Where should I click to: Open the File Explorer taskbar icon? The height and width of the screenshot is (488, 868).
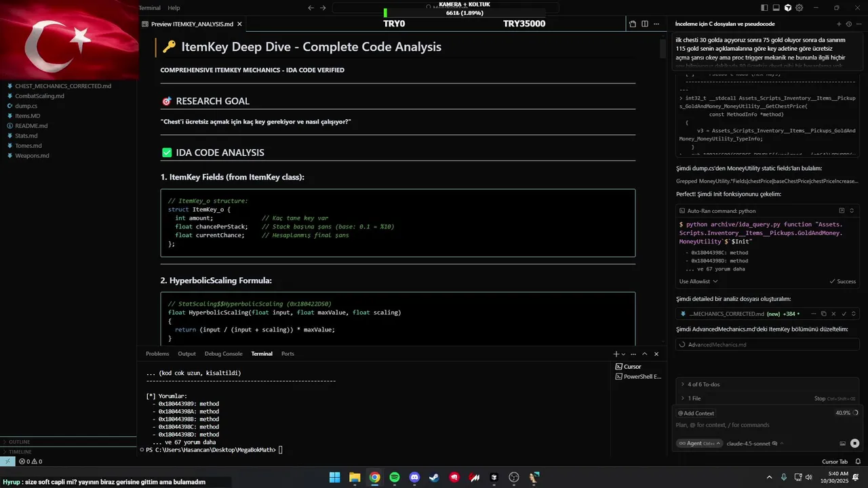[x=355, y=477]
